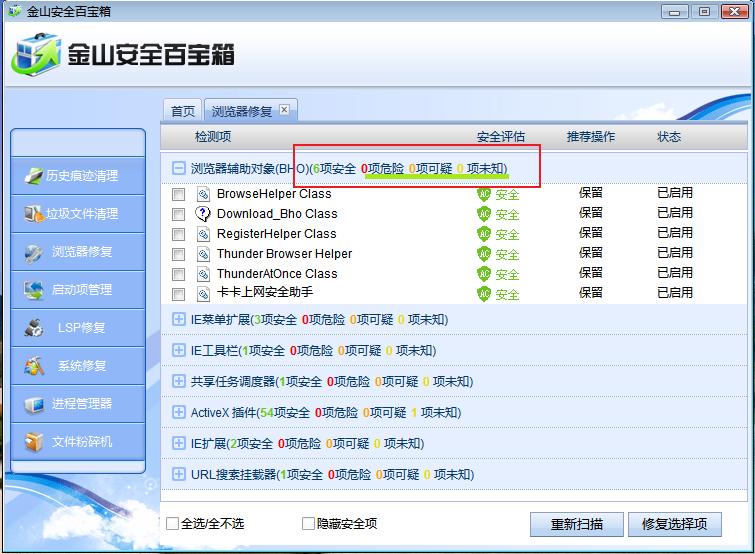Image resolution: width=755 pixels, height=554 pixels.
Task: Close the 浏览器修复 tab
Action: tap(285, 110)
